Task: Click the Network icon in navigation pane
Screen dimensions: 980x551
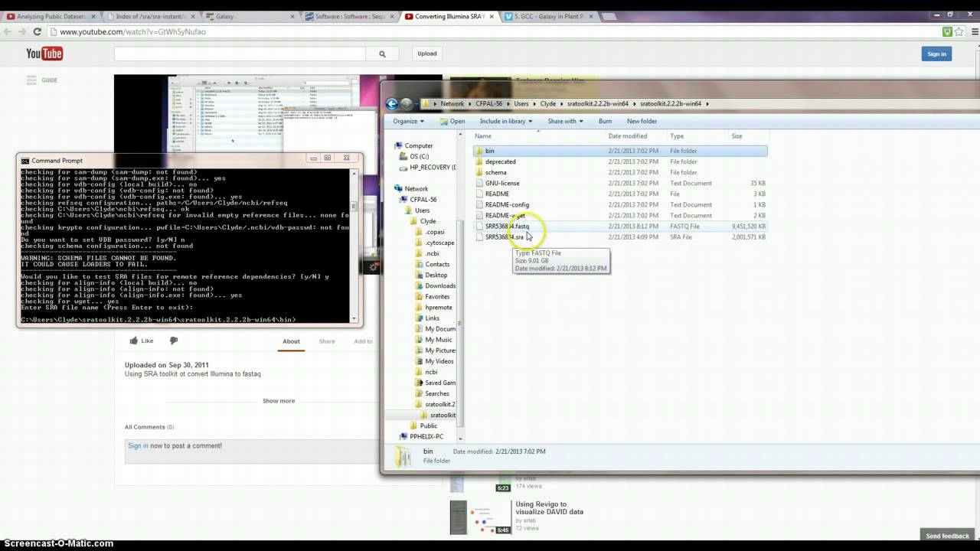Action: pos(398,188)
